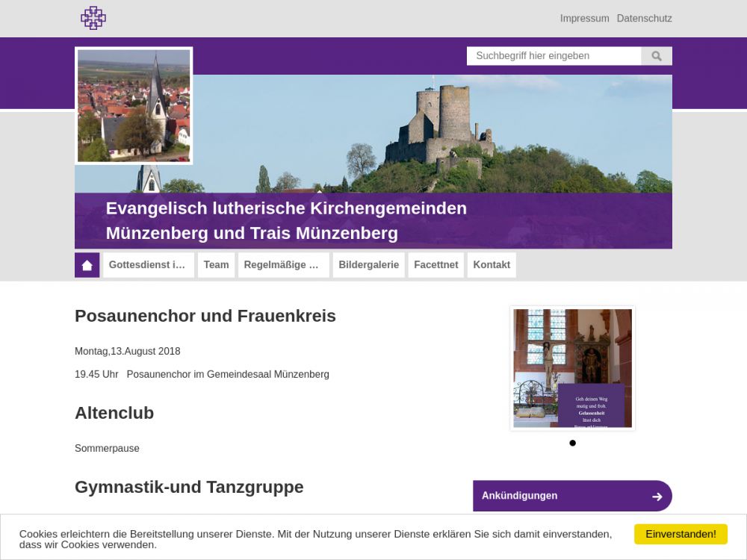The width and height of the screenshot is (747, 560).
Task: Open the Team menu item
Action: [x=216, y=265]
